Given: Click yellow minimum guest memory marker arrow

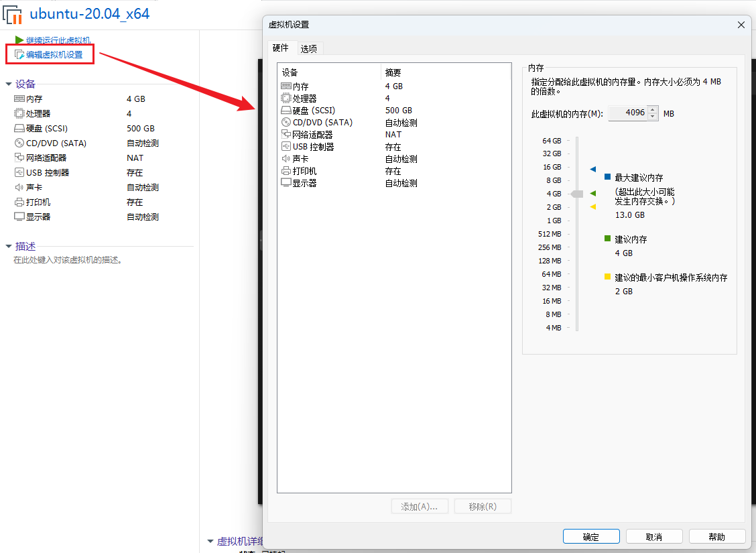Looking at the screenshot, I should pyautogui.click(x=593, y=207).
